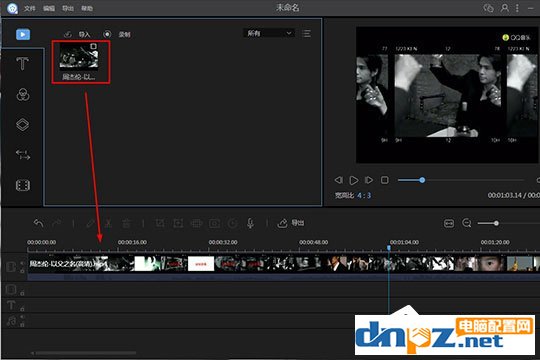Toggle the lock on the overlay track

(22, 293)
